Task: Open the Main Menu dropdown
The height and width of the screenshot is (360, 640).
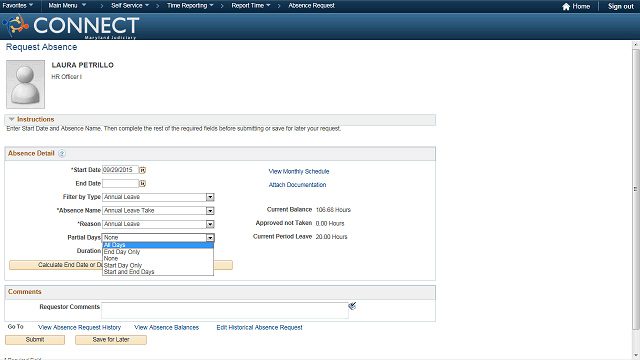Action: [x=67, y=6]
